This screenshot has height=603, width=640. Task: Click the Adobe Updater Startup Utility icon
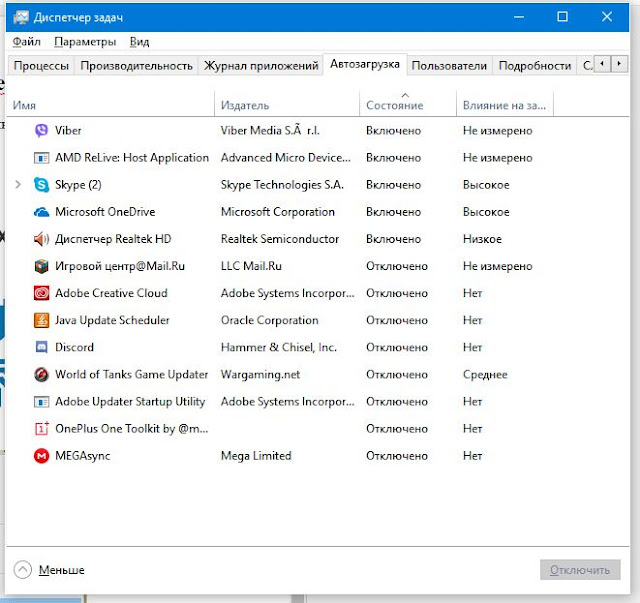41,402
